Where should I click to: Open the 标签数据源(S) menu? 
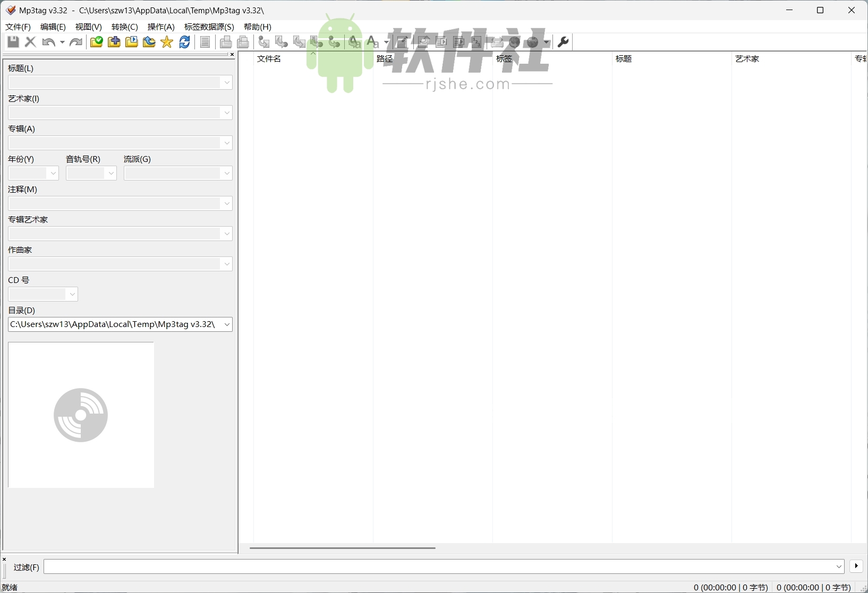pos(209,27)
